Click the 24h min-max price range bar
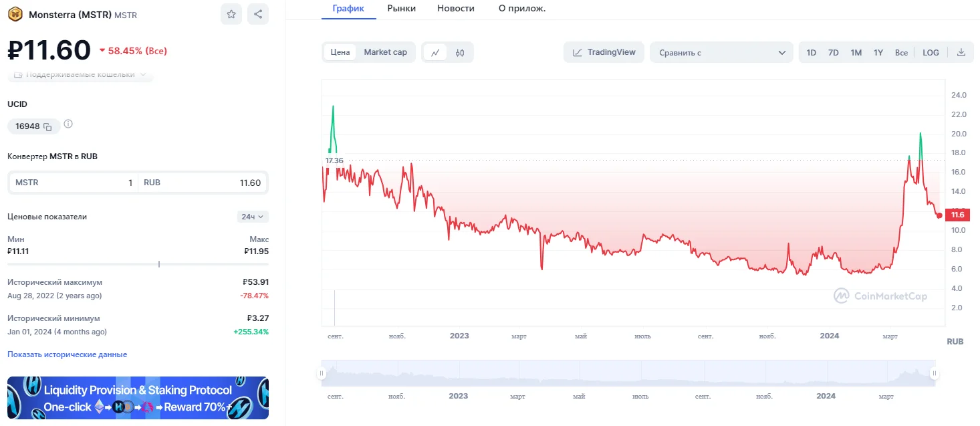The width and height of the screenshot is (980, 426). coord(138,264)
